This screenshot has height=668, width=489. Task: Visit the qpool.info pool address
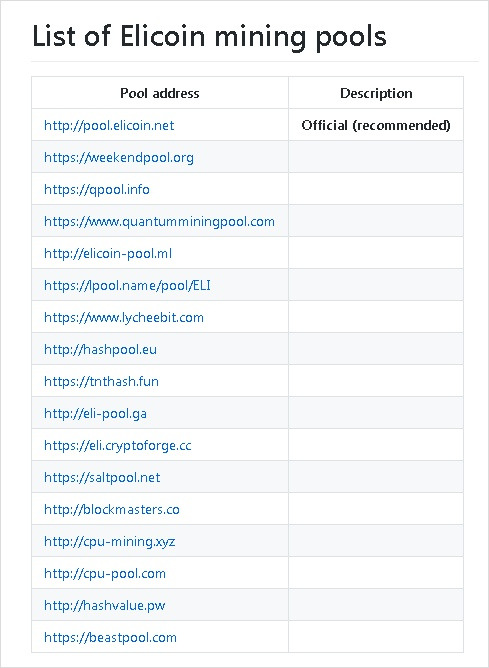pyautogui.click(x=97, y=190)
